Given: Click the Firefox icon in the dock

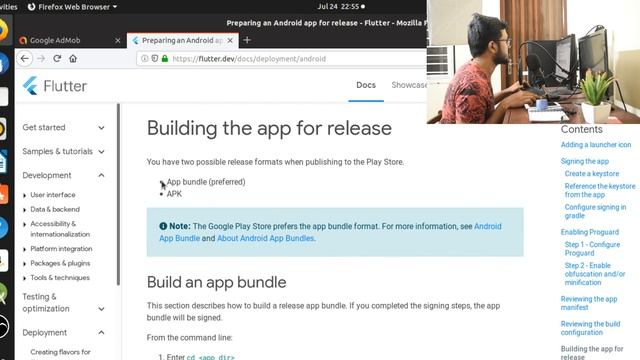Looking at the screenshot, I should 3,31.
